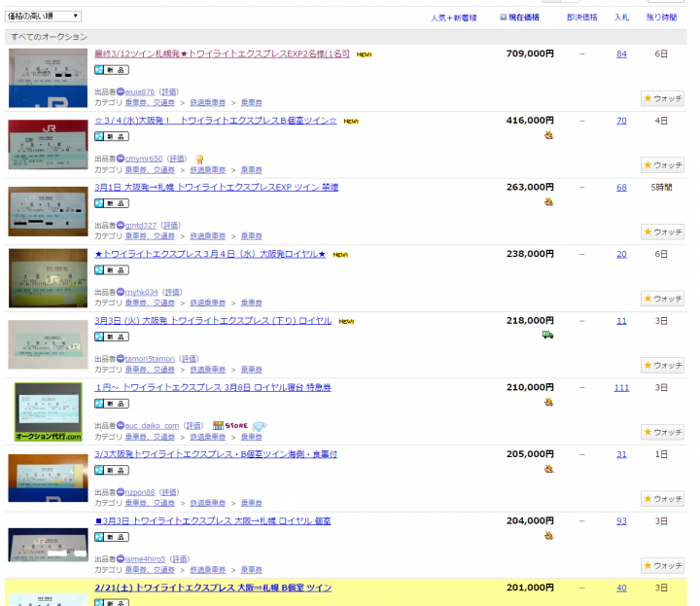Open the 3/4 大阪発 B個室ツイン listing title
This screenshot has height=606, width=700.
215,121
